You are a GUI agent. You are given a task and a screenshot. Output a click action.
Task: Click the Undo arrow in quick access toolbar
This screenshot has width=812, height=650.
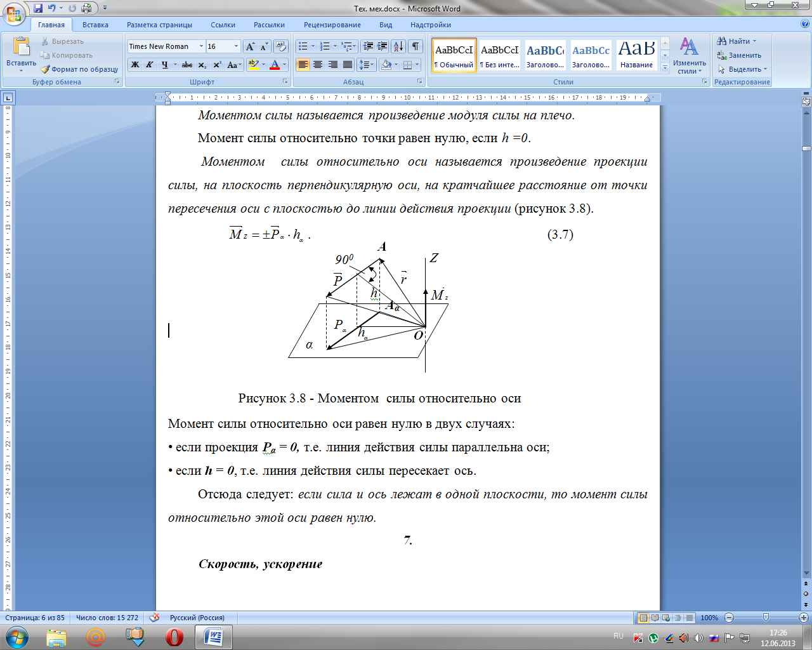52,8
